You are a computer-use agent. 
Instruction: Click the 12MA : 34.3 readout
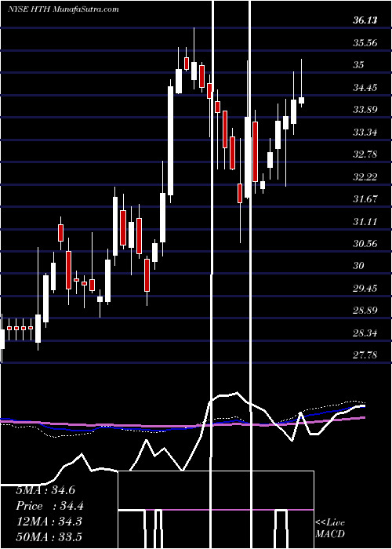(x=49, y=522)
